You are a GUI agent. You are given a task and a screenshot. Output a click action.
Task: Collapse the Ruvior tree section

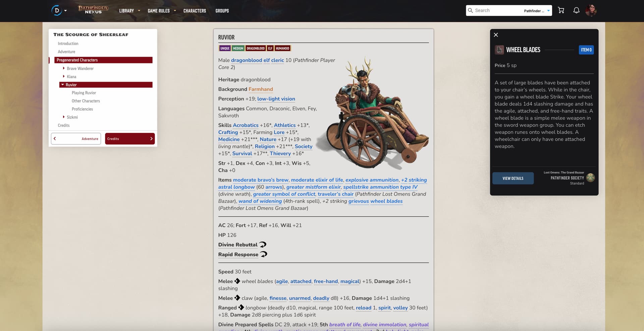pos(62,85)
